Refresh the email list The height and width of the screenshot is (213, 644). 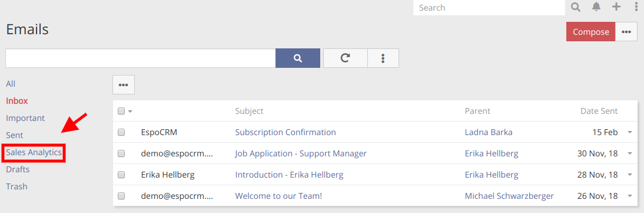click(x=346, y=58)
